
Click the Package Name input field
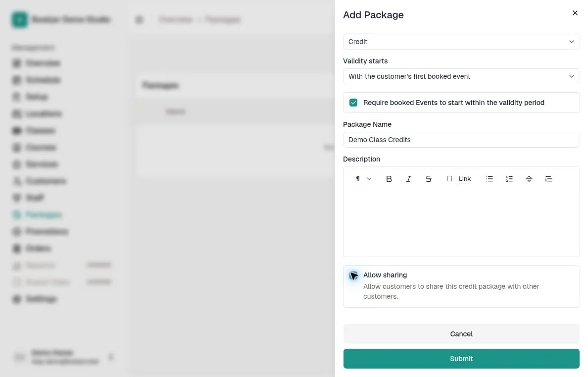coord(461,140)
